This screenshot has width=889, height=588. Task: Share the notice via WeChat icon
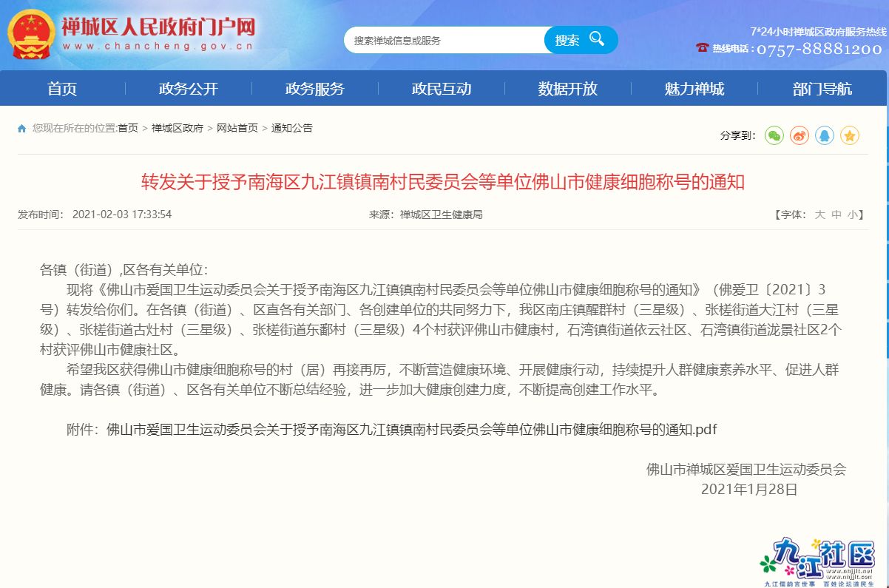[x=774, y=135]
